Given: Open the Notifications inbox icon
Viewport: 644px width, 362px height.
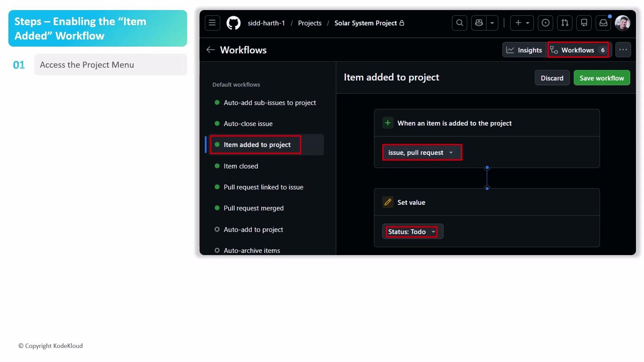Looking at the screenshot, I should (603, 23).
